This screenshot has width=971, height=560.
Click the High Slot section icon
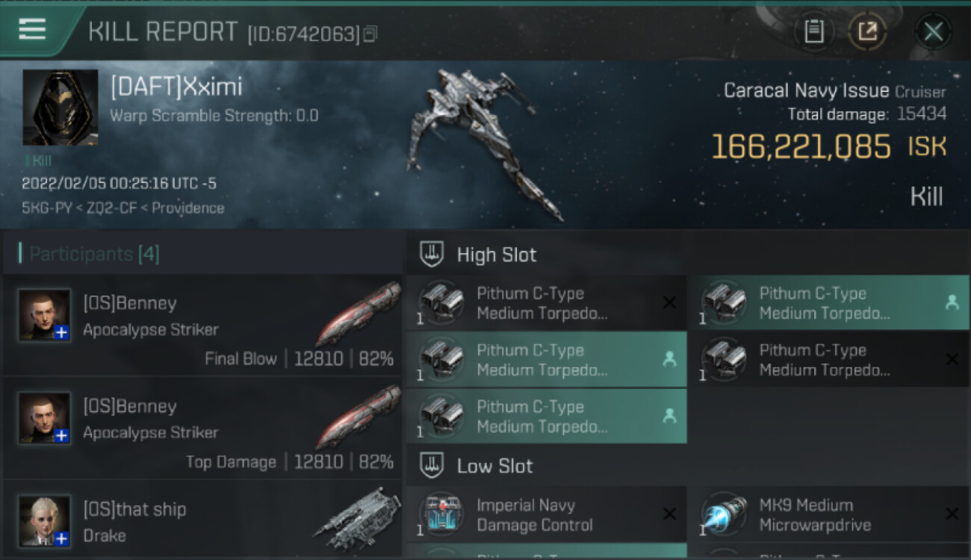point(432,255)
